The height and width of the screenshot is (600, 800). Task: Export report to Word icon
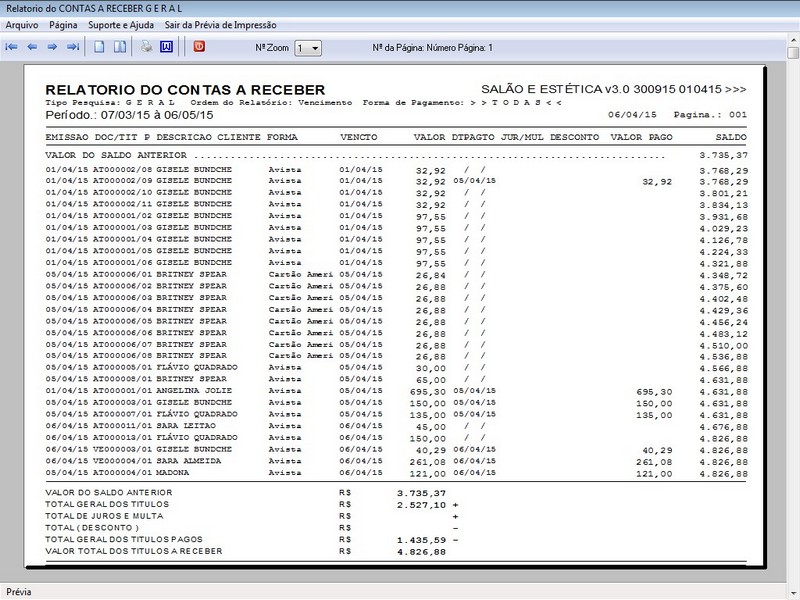(x=166, y=47)
